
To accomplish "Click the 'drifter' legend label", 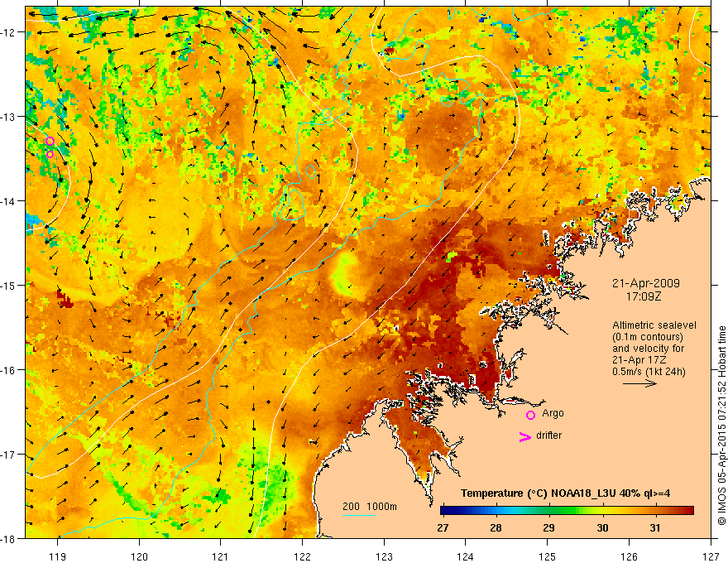I will point(548,435).
